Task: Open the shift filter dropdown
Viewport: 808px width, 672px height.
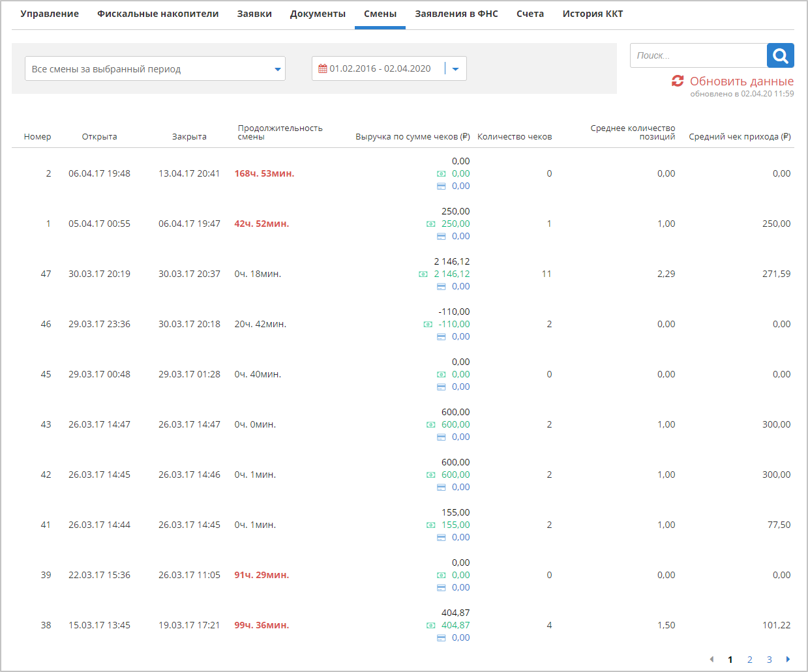Action: point(155,68)
